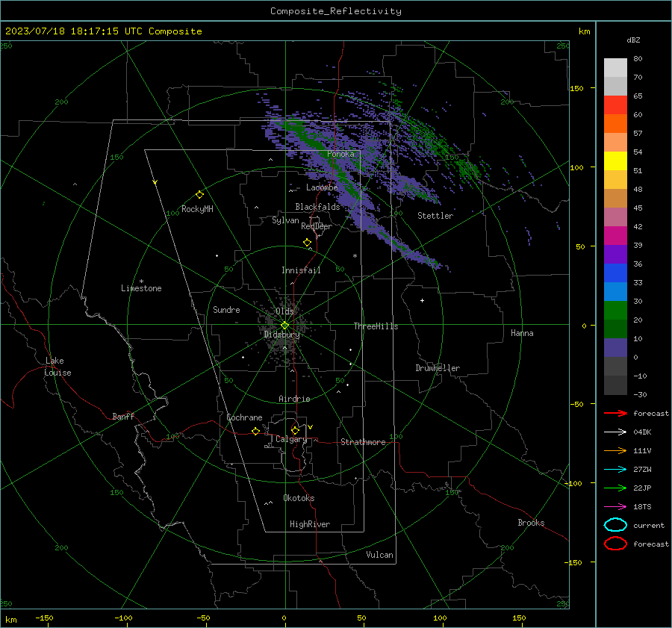Click the Lacombe city label
Image resolution: width=672 pixels, height=628 pixels.
tap(322, 187)
